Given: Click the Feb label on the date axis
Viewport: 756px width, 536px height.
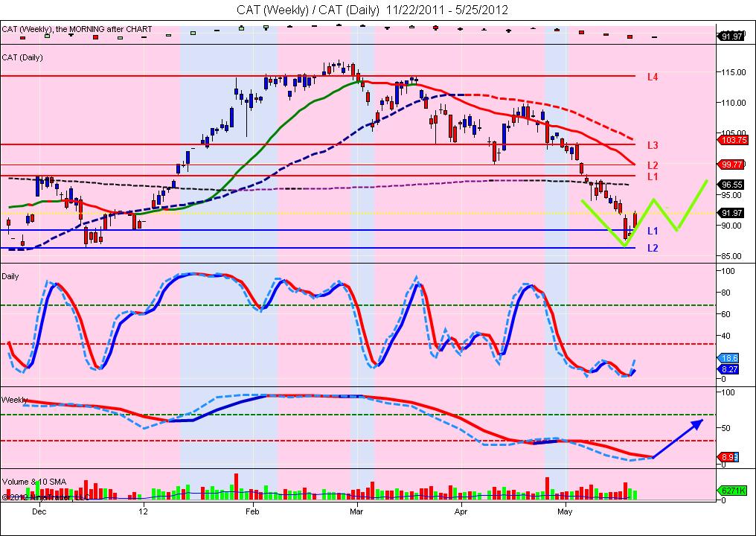Looking at the screenshot, I should (x=252, y=511).
